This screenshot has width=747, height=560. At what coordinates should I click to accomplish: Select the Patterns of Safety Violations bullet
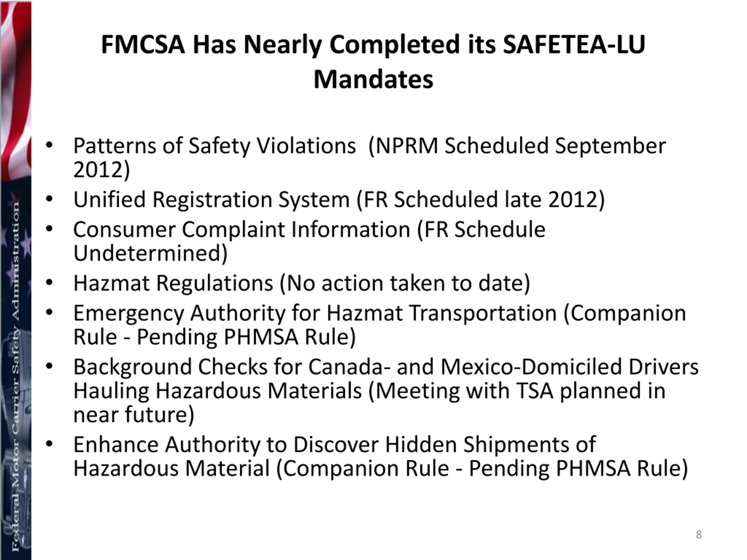(x=369, y=157)
